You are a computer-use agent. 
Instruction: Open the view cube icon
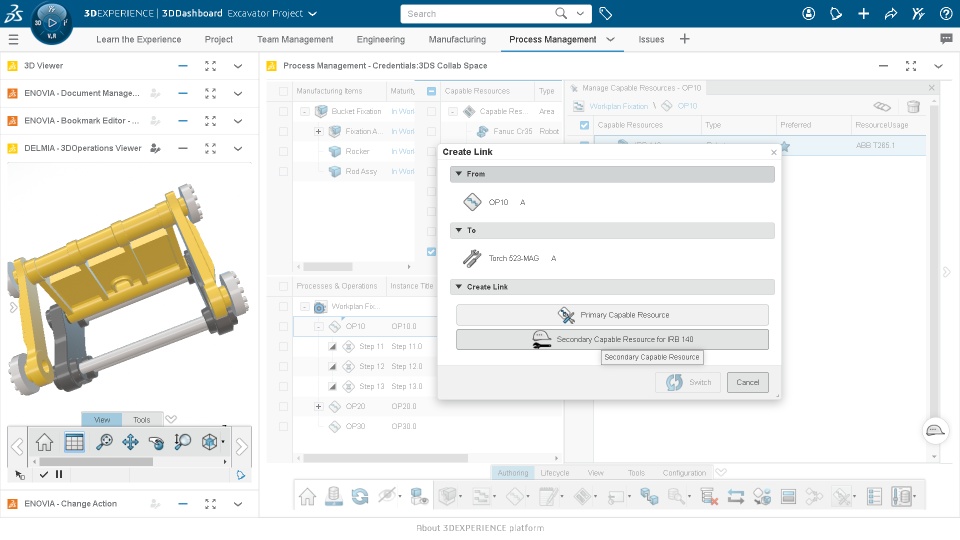[209, 442]
